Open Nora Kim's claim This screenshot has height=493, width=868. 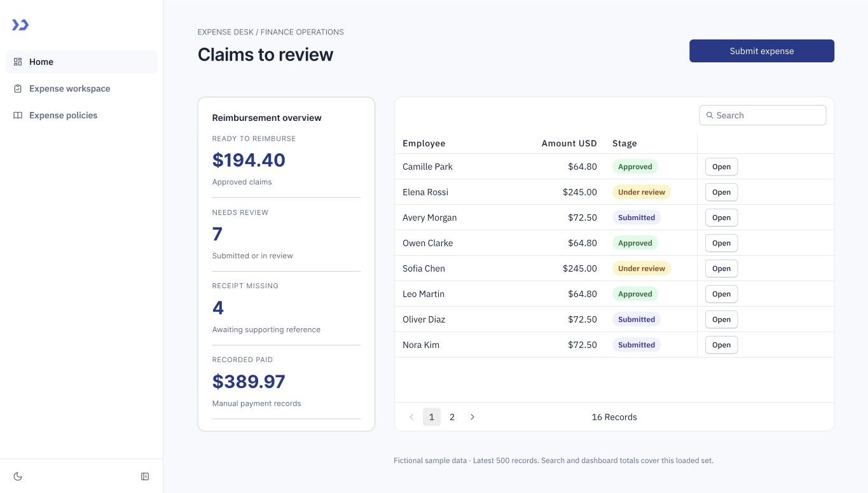721,345
